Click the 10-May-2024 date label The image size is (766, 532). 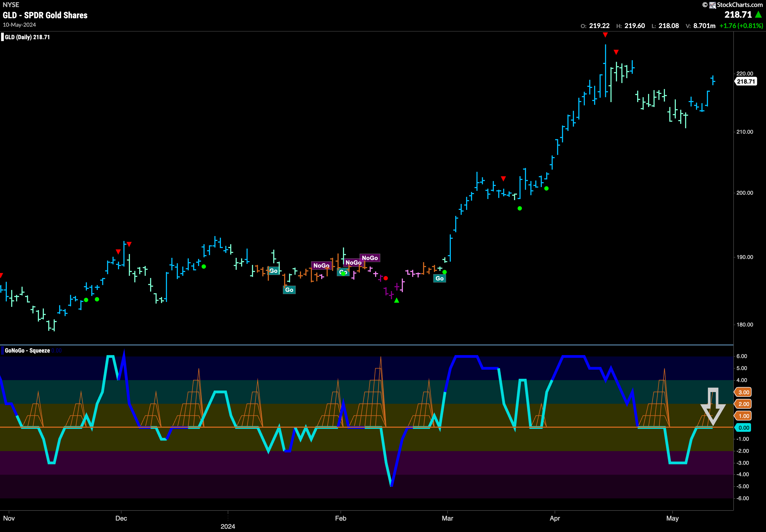pos(19,25)
